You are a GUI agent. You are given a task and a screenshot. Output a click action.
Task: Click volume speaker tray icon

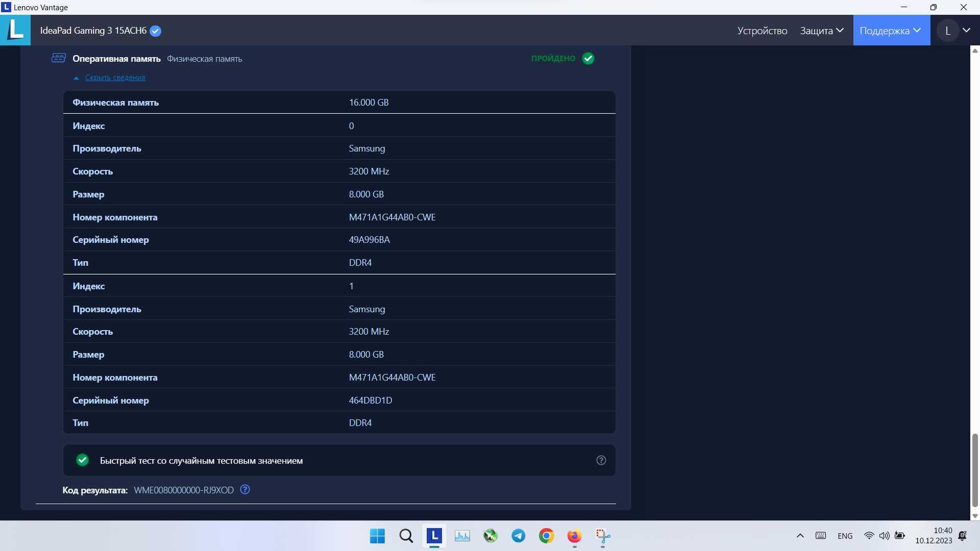[884, 536]
